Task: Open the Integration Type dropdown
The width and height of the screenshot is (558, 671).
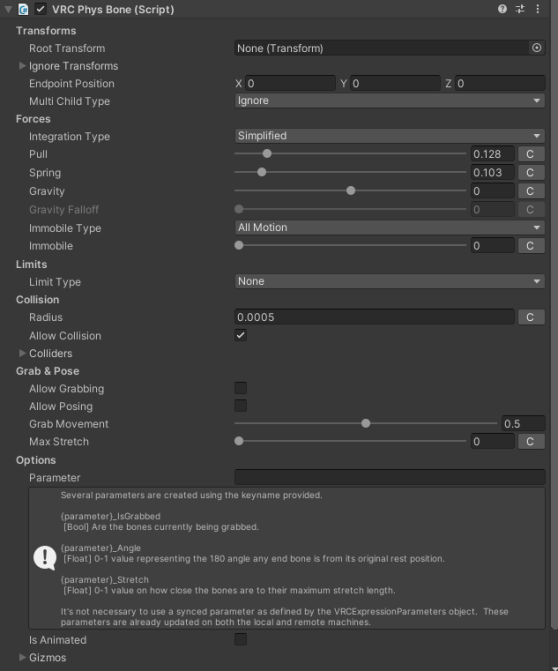Action: 389,136
